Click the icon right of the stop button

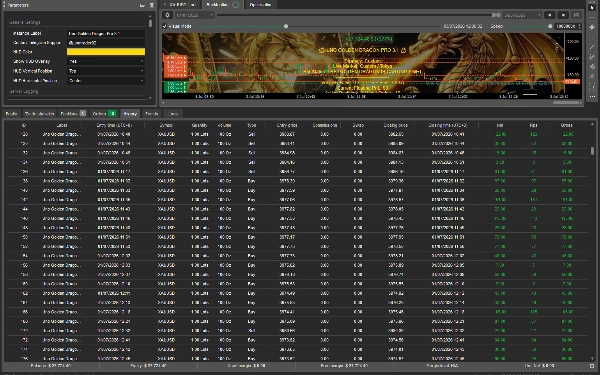coord(576,15)
